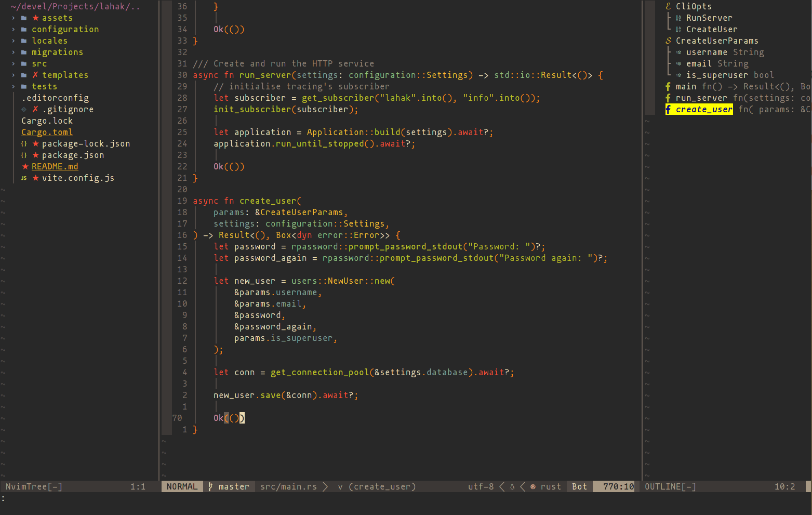Click the JSON braces icon of package.json

click(x=24, y=155)
